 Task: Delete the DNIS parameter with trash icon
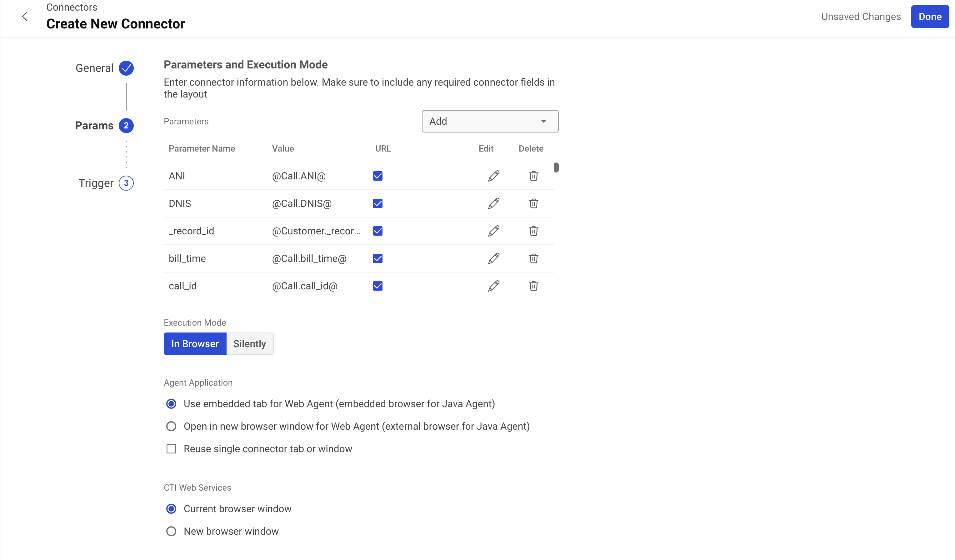click(x=533, y=203)
